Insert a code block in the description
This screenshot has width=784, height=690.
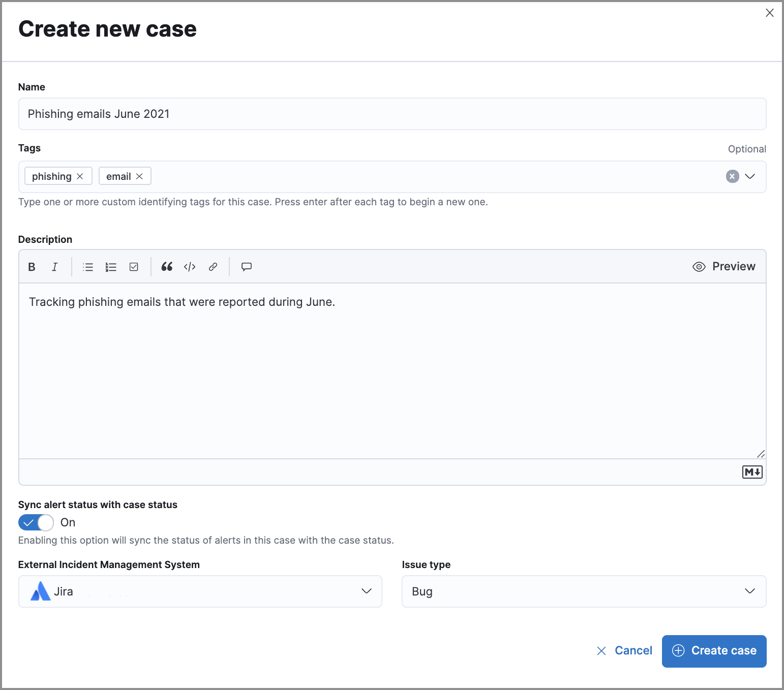(x=190, y=266)
